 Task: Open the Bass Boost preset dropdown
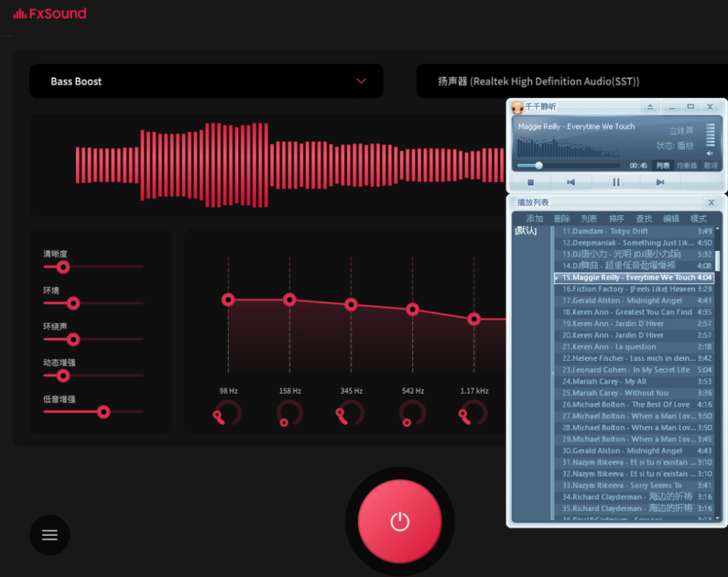click(206, 81)
